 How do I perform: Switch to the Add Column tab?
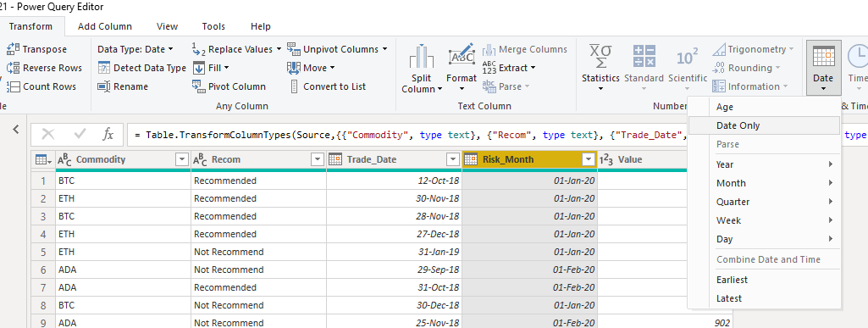pos(105,26)
